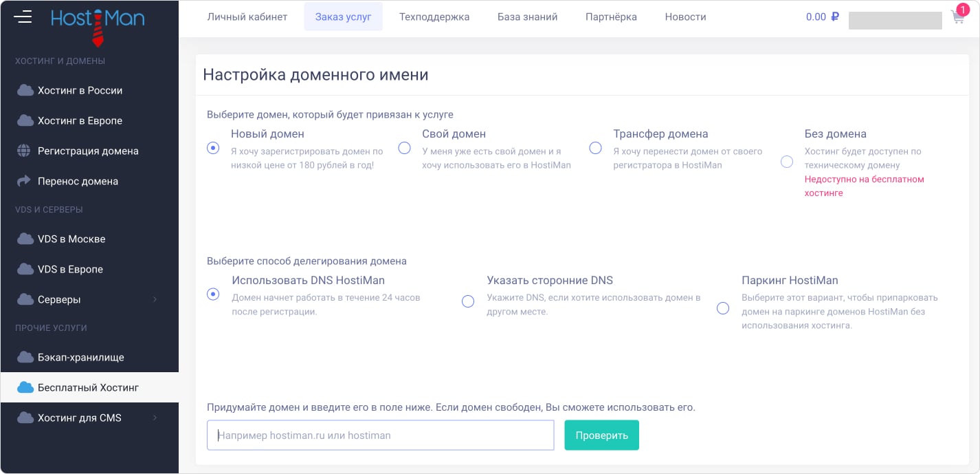This screenshot has height=474, width=980.
Task: Click the icon beside Бэкап-хранилище
Action: pyautogui.click(x=25, y=357)
